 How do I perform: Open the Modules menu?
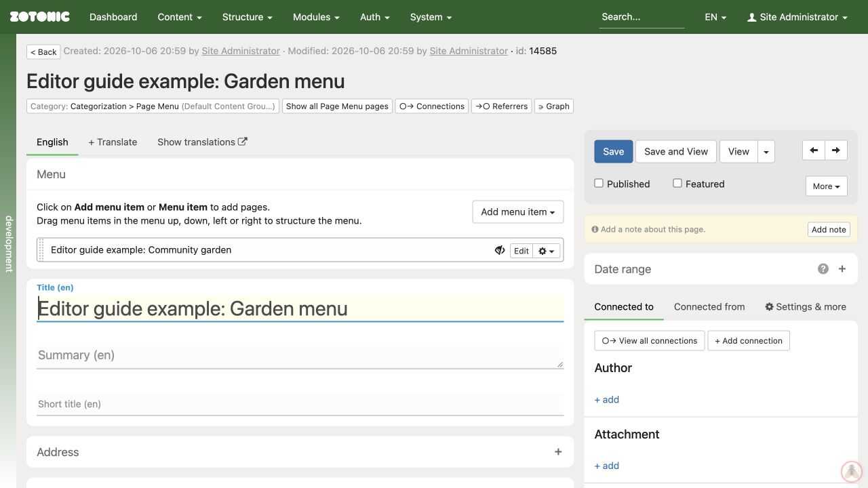(x=316, y=17)
